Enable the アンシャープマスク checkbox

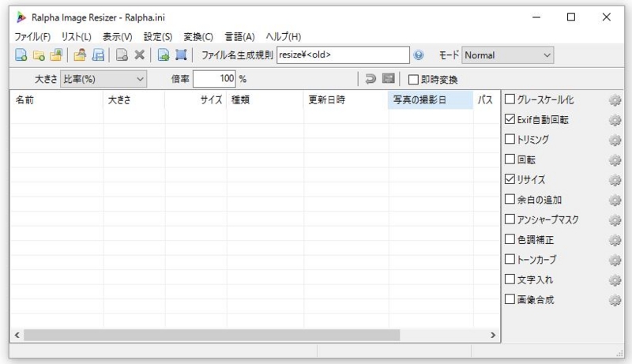[510, 219]
